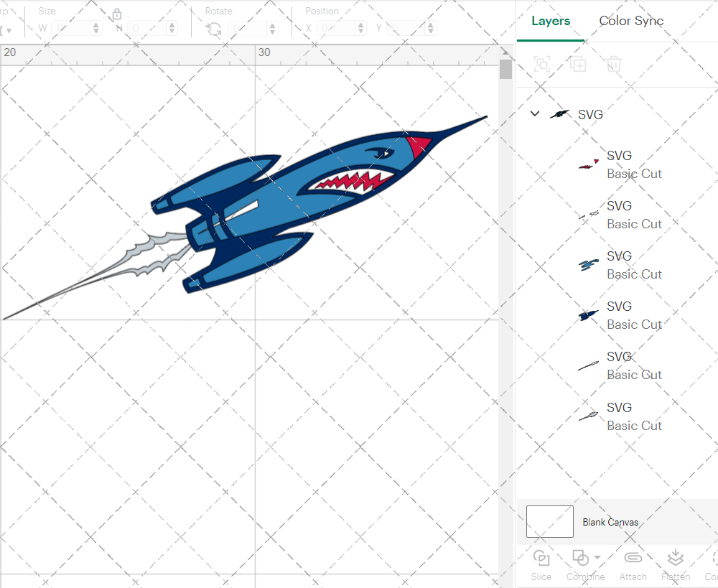Click the Attach tool
The height and width of the screenshot is (588, 718).
[x=633, y=565]
